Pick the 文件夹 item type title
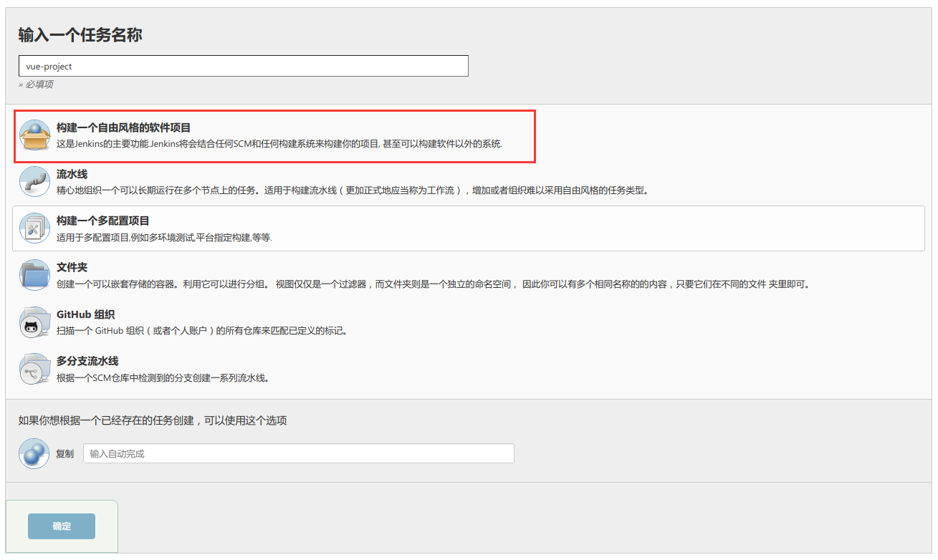Screen dimensions: 938x560 pos(72,267)
